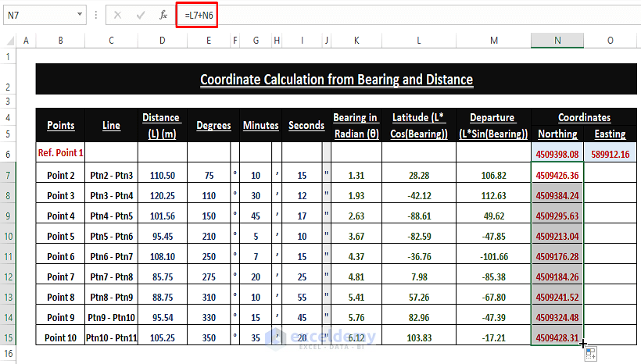This screenshot has height=364, width=641.
Task: Click the Bearing in Radian header
Action: [x=356, y=125]
